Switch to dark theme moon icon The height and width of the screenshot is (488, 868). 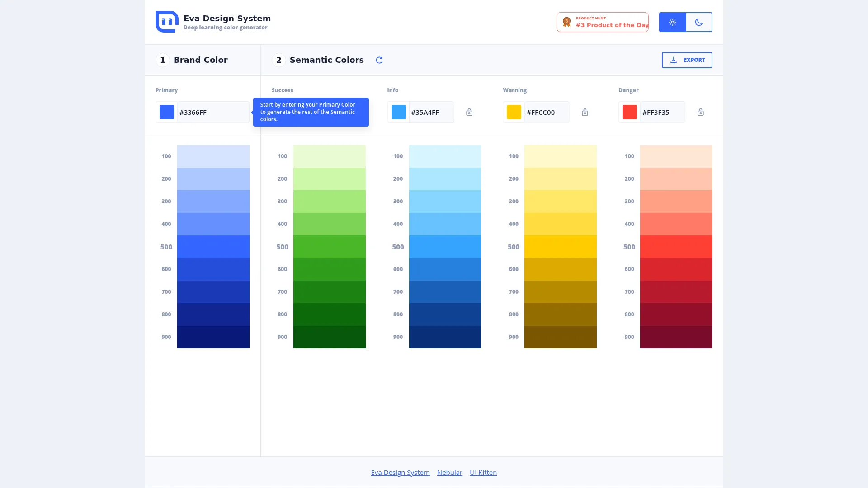pos(699,22)
